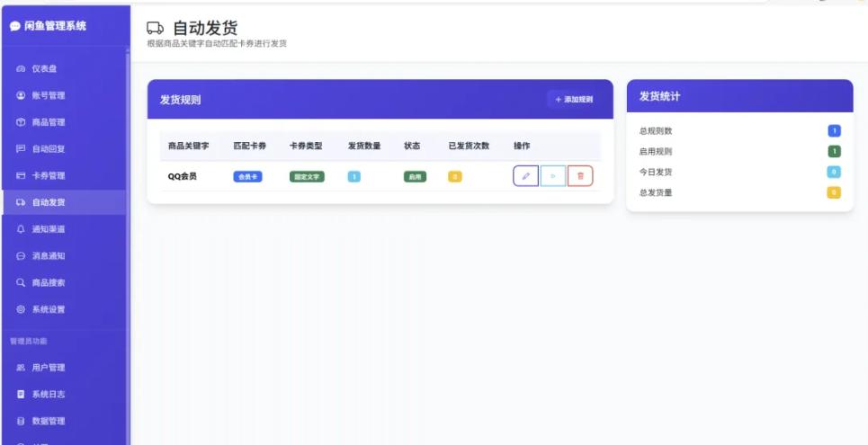Open the 仪表盘 dashboard menu item
The height and width of the screenshot is (445, 868).
point(64,68)
